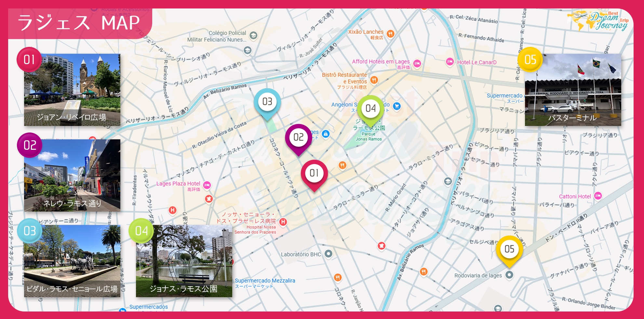Click the yellow 05 photo number badge
644x319 pixels.
point(530,60)
